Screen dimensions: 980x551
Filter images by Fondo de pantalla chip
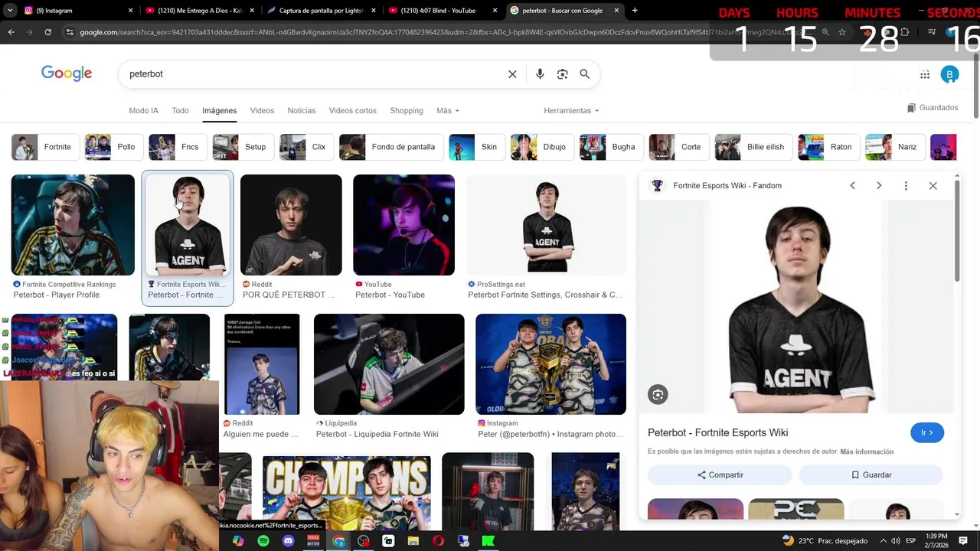(x=391, y=147)
